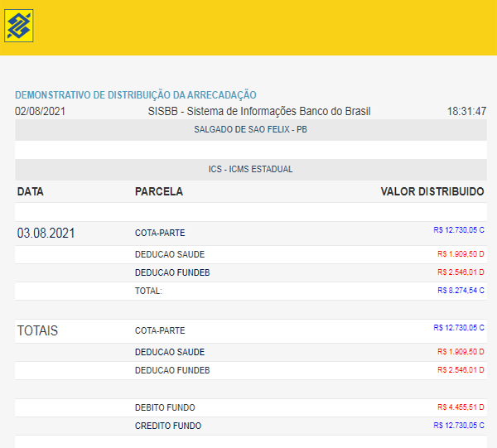Viewport: 497px width, 448px height.
Task: Click the report date 02/08/2021
Action: 40,111
